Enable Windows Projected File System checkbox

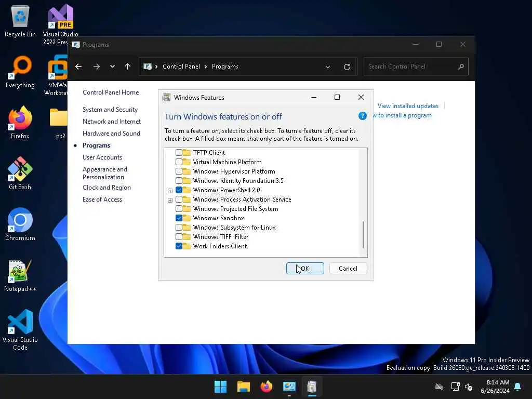[x=179, y=209]
